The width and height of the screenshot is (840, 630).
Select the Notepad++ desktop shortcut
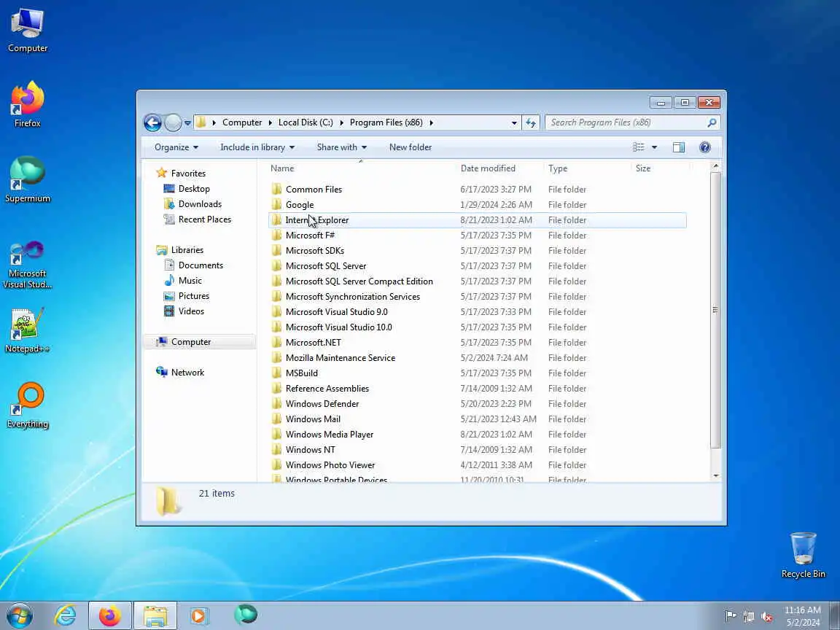coord(27,330)
